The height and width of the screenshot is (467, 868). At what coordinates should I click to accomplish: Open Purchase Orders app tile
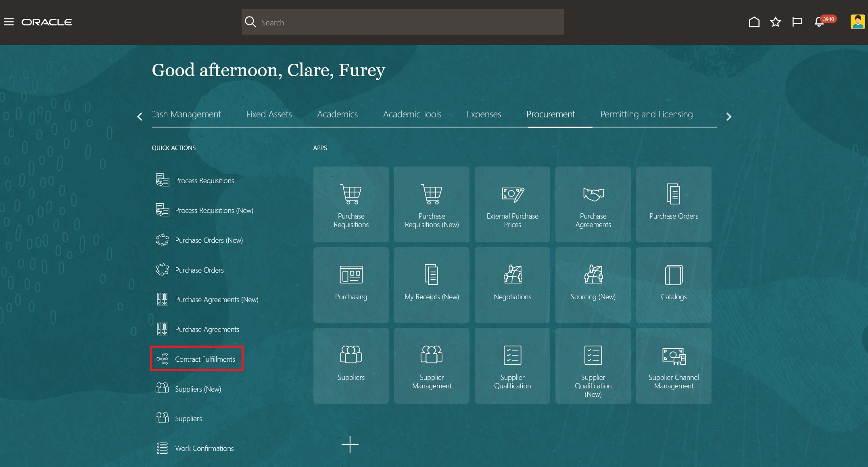point(674,204)
